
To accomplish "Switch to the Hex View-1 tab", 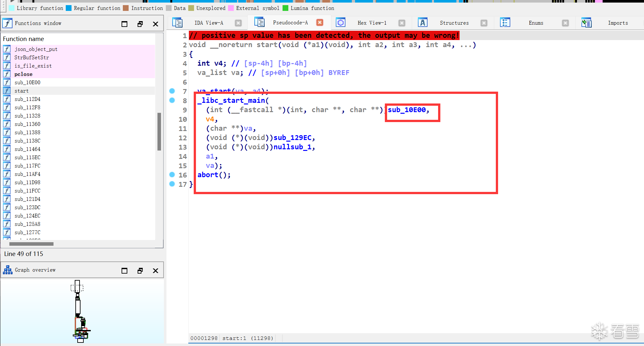I will pos(372,23).
